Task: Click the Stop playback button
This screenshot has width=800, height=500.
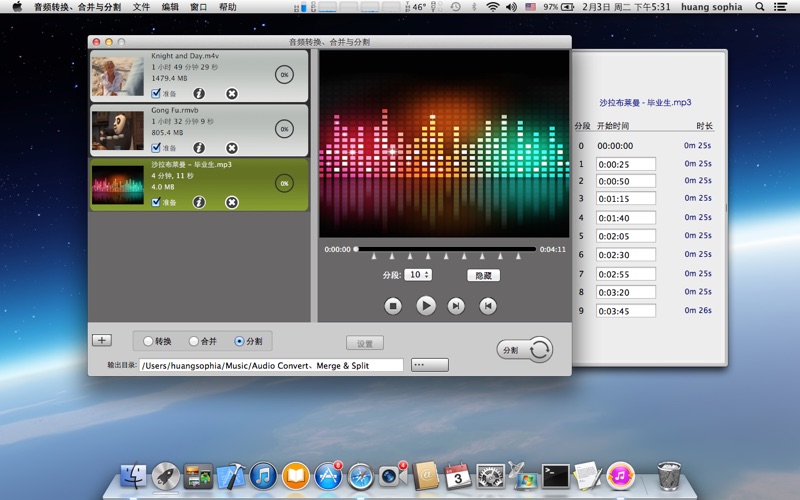Action: click(393, 306)
